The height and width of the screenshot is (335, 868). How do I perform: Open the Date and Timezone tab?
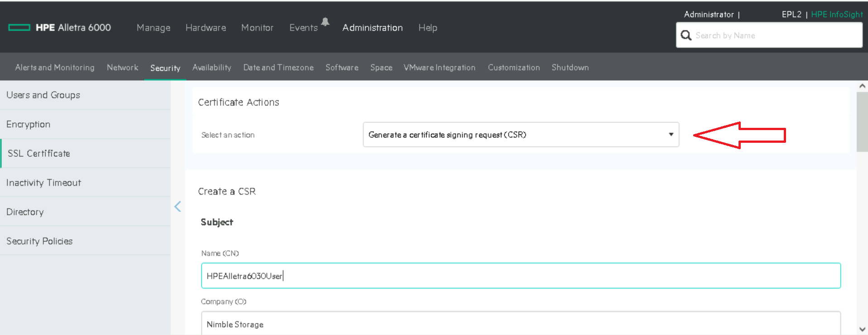coord(278,67)
